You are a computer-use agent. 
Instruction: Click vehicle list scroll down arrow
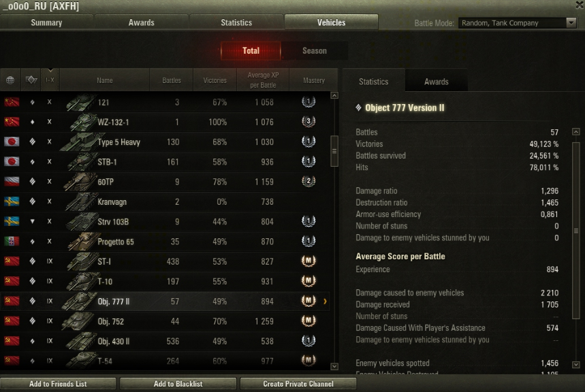[334, 366]
